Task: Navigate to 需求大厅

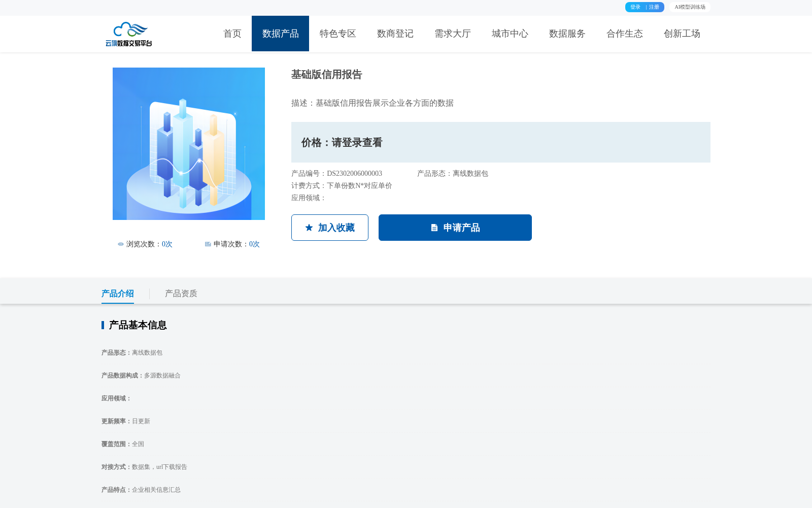Action: tap(453, 34)
